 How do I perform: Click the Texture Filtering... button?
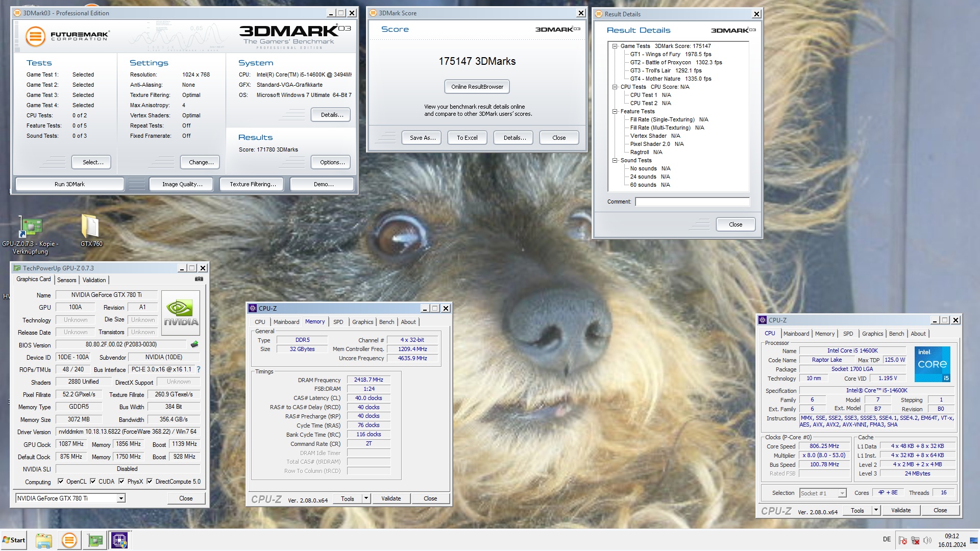tap(253, 184)
